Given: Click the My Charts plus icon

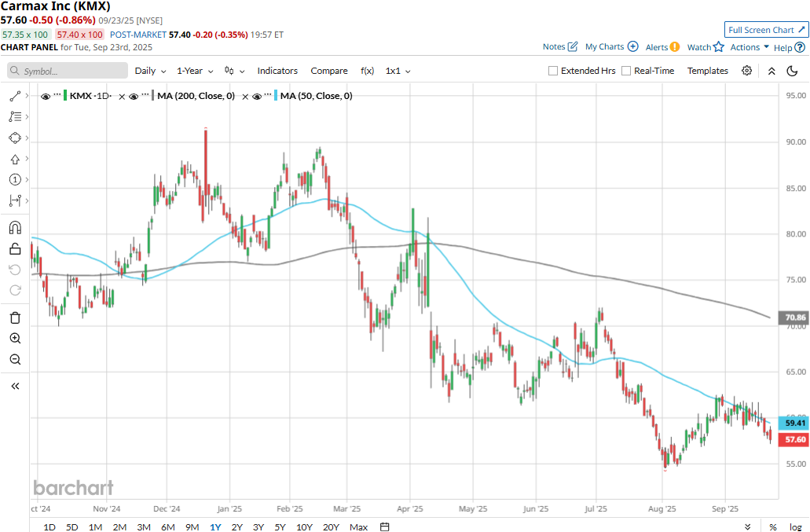Looking at the screenshot, I should point(632,46).
